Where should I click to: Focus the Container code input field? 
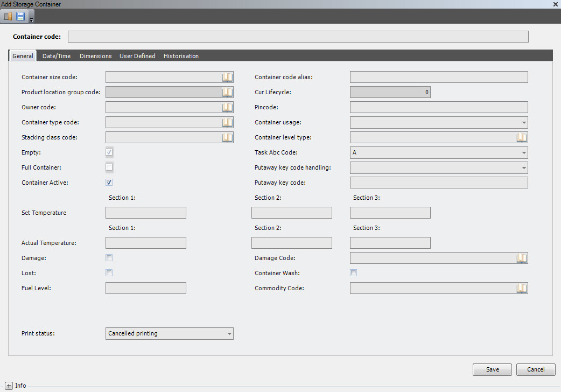298,37
